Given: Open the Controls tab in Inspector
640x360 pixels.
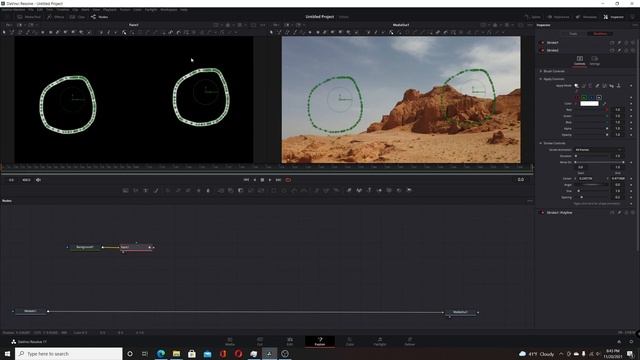Looking at the screenshot, I should 580,61.
